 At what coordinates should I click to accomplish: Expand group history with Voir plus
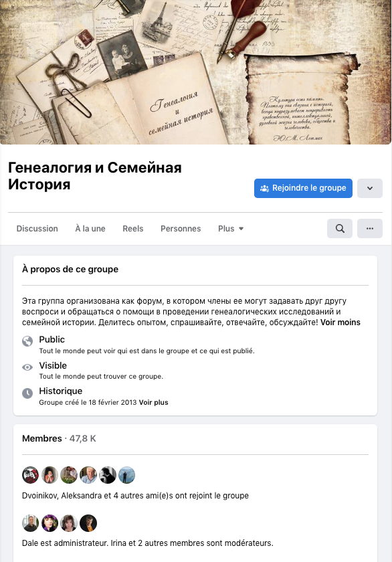coord(153,402)
